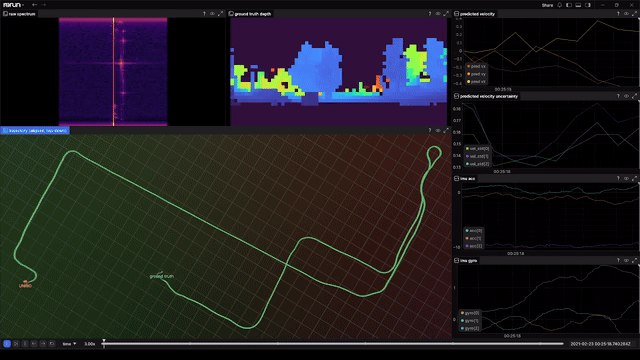The image size is (640, 360).
Task: Toggle the right selection panel
Action: [x=588, y=5]
